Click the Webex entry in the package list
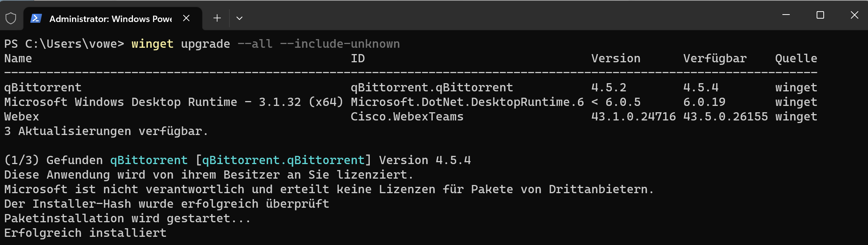Image resolution: width=868 pixels, height=245 pixels. tap(21, 116)
